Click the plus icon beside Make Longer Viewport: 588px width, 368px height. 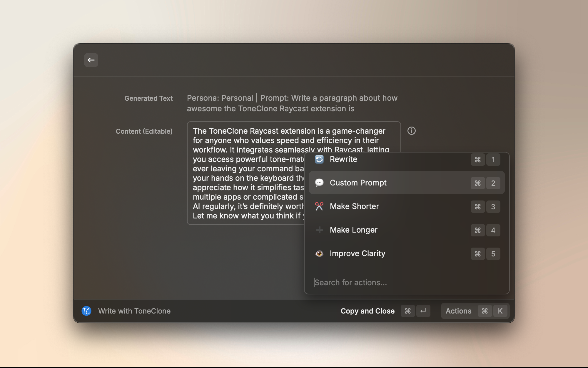point(319,230)
